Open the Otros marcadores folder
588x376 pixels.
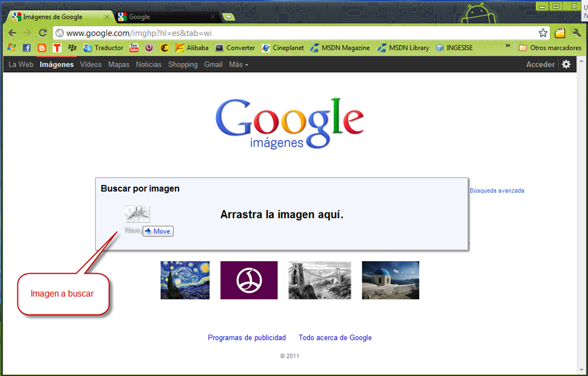(x=550, y=48)
